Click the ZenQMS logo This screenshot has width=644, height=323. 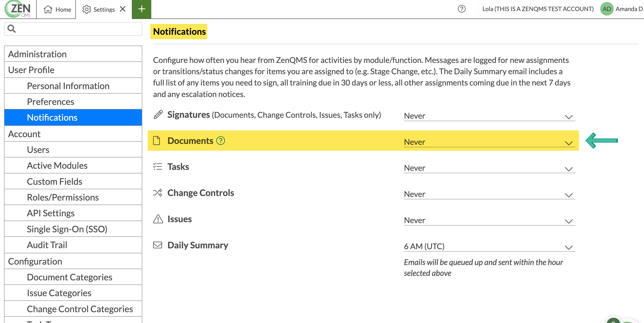(18, 9)
